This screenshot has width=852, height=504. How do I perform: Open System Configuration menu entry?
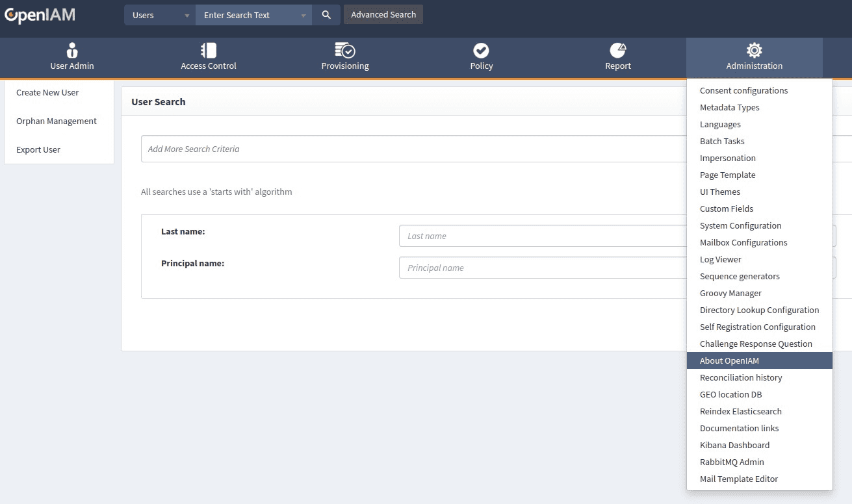pos(740,225)
